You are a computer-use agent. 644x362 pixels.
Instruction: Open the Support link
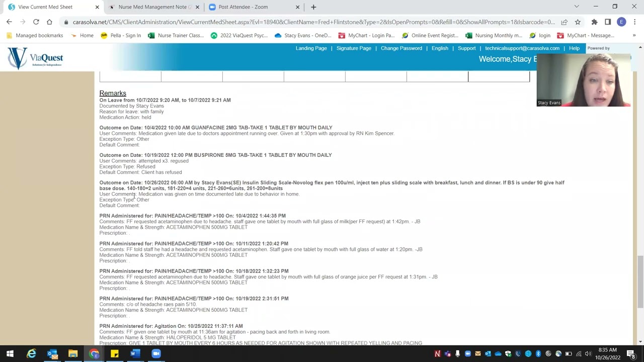[466, 48]
